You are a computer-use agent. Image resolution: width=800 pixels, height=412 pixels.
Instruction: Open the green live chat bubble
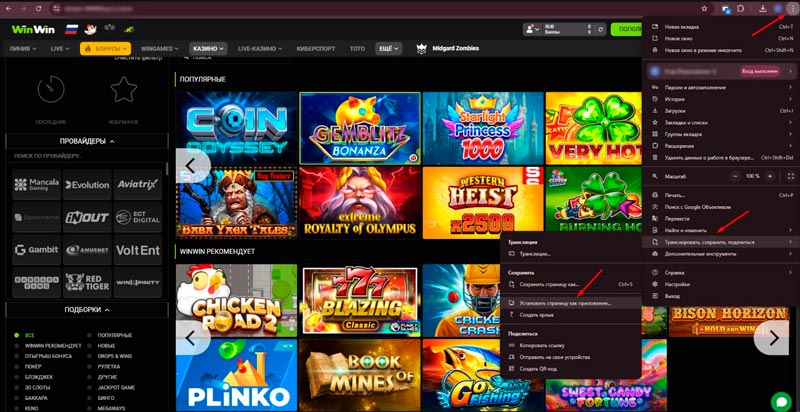pyautogui.click(x=782, y=397)
